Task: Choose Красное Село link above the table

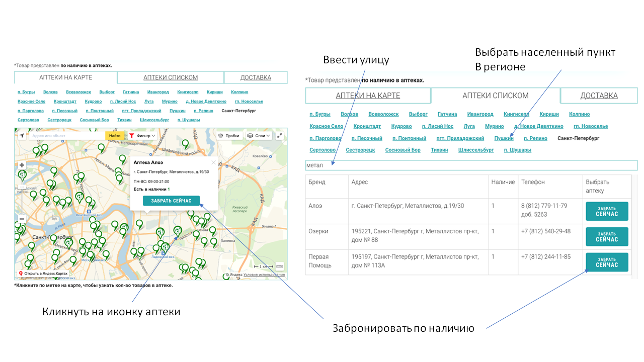Action: click(326, 126)
